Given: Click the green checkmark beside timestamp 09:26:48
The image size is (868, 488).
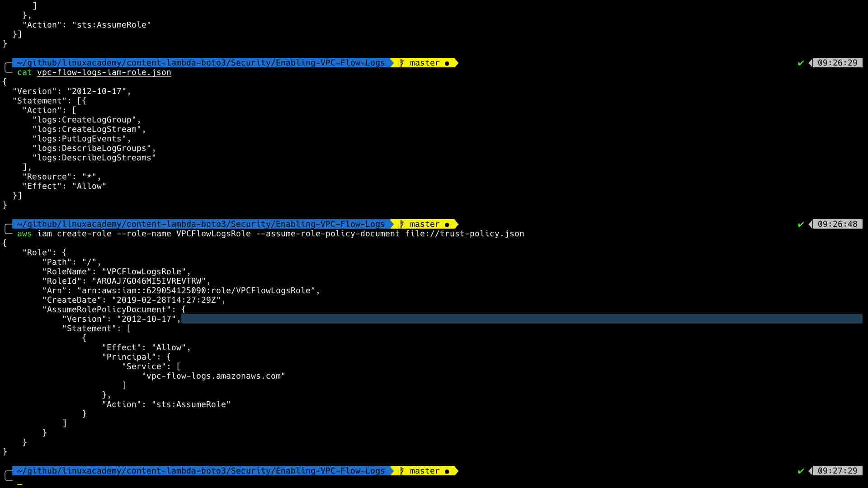Looking at the screenshot, I should tap(801, 224).
